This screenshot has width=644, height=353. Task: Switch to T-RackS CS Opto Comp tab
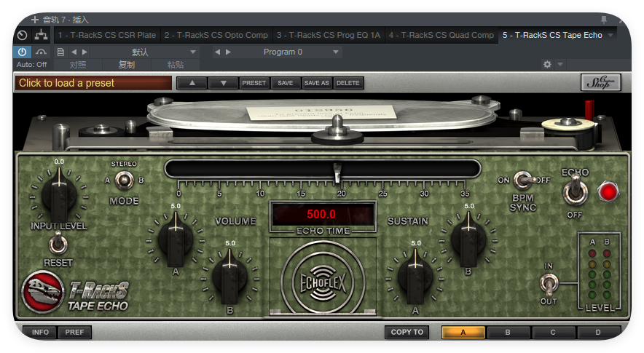coord(216,35)
